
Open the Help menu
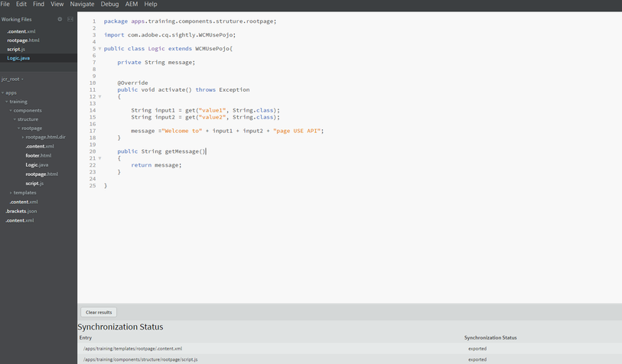[x=151, y=4]
